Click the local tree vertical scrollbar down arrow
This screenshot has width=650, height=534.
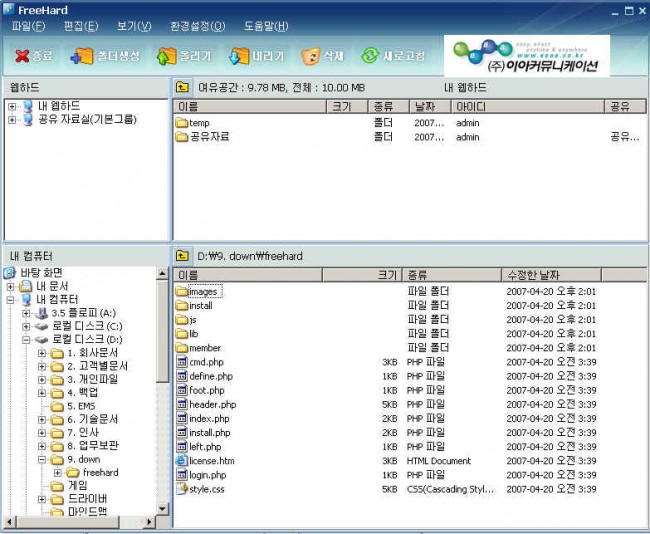click(x=163, y=509)
